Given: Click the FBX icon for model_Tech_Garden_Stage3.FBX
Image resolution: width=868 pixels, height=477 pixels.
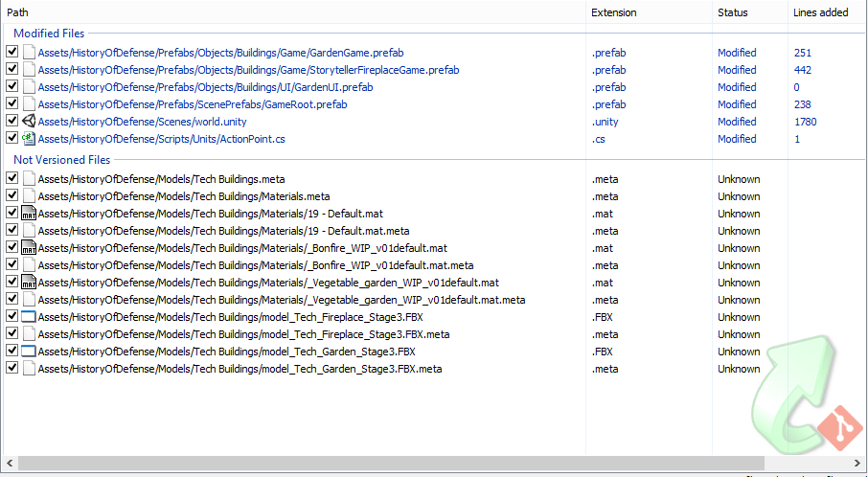Looking at the screenshot, I should [x=29, y=352].
